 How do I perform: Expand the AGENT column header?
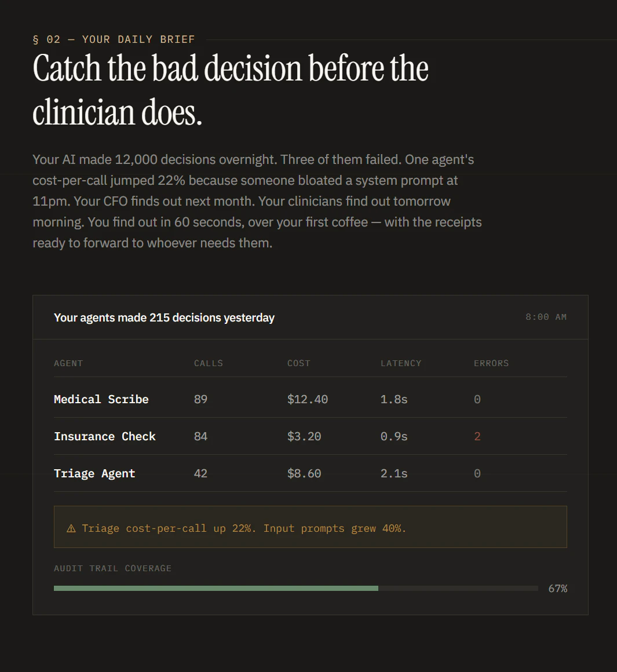68,363
